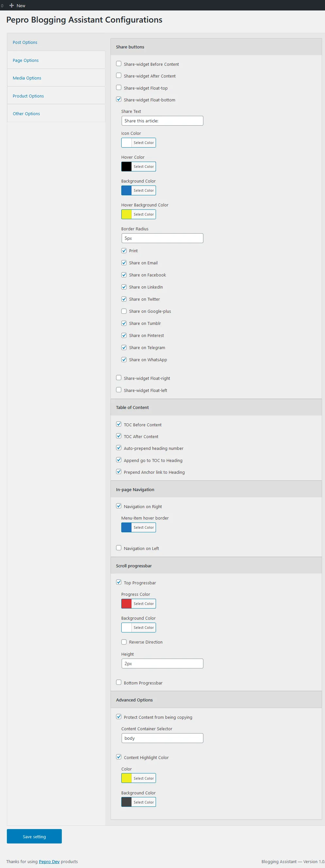
Task: Click the In-page Navigation section header
Action: 216,489
